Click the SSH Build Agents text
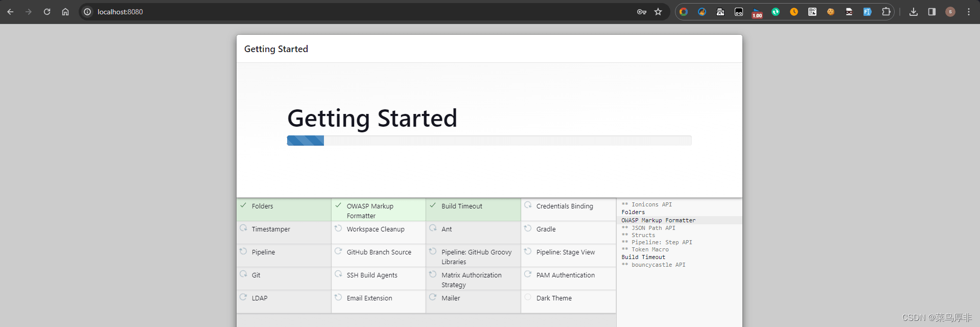980x327 pixels. click(372, 275)
